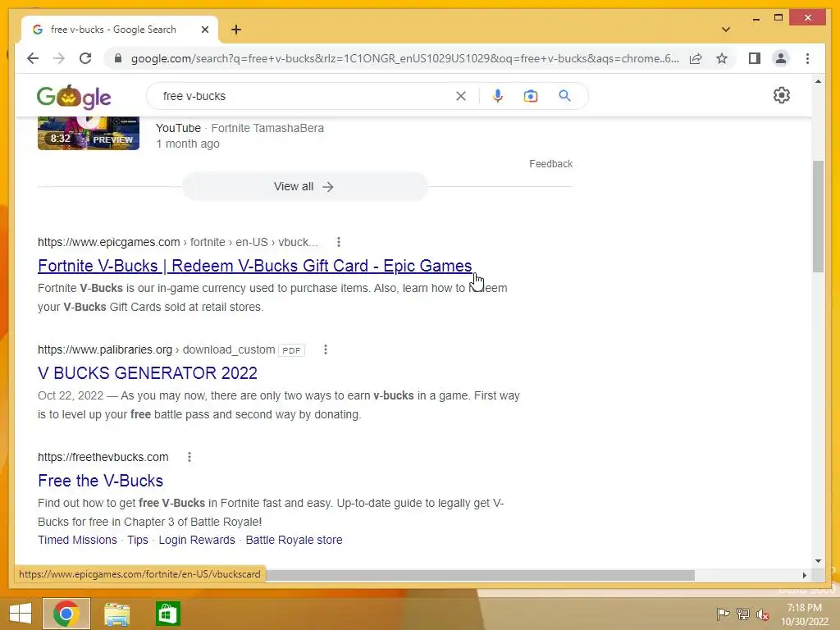Reload the page with the refresh icon
This screenshot has width=840, height=630.
[x=85, y=58]
